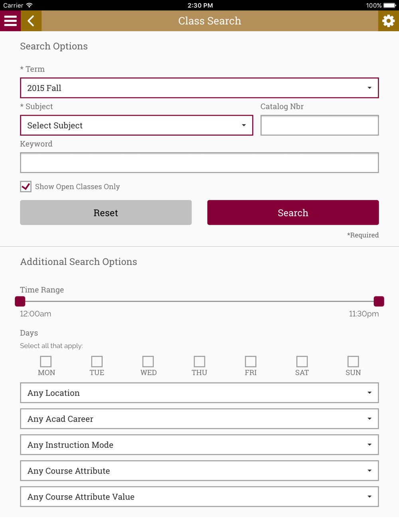This screenshot has width=399, height=532.
Task: Select the SUN day checkbox
Action: [353, 362]
